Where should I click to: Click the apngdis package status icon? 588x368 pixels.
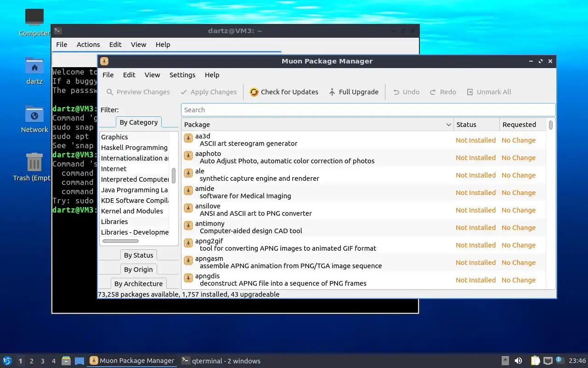(188, 278)
